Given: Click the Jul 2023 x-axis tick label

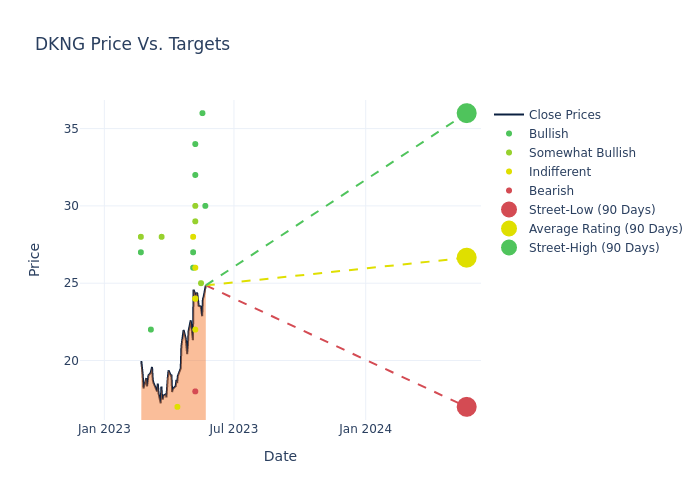Looking at the screenshot, I should [234, 429].
